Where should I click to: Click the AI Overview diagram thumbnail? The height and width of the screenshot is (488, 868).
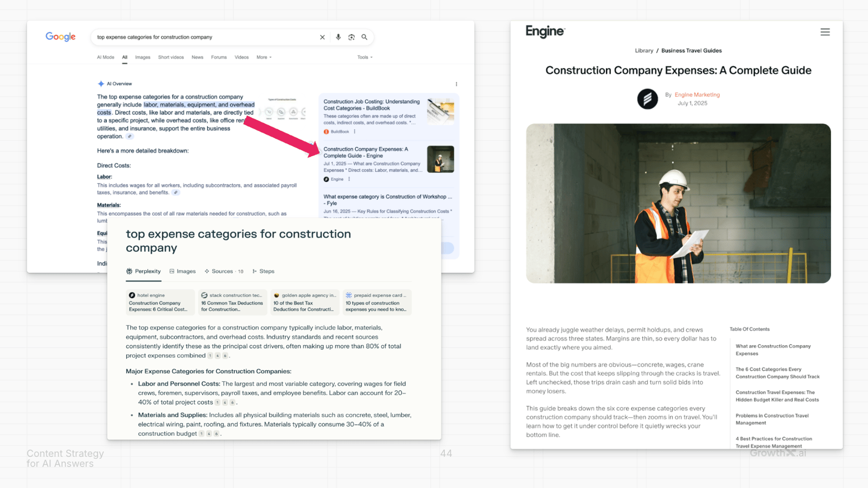[x=282, y=108]
